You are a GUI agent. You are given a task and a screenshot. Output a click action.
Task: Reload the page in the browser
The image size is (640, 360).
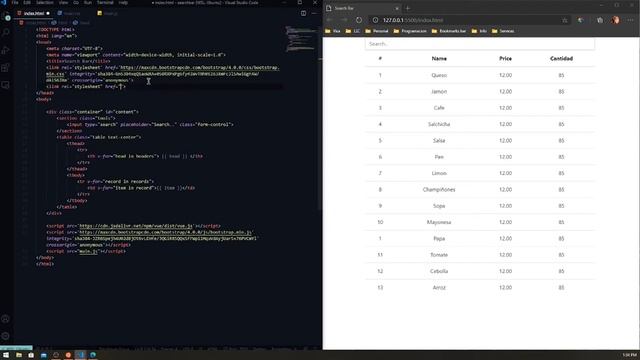tap(359, 20)
